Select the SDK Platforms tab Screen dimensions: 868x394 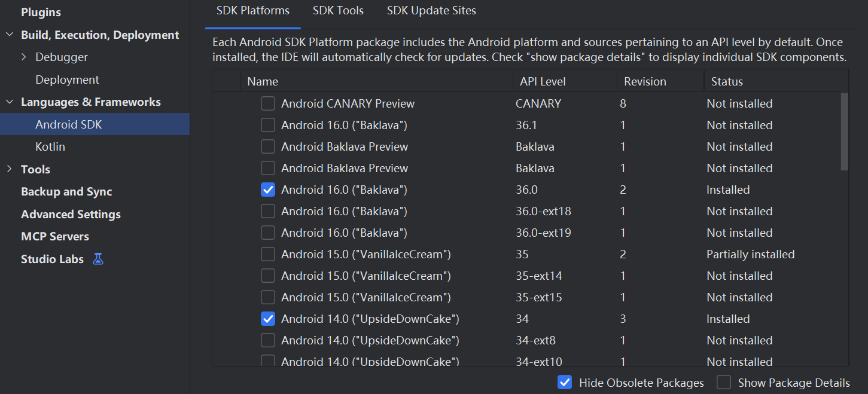[x=253, y=11]
